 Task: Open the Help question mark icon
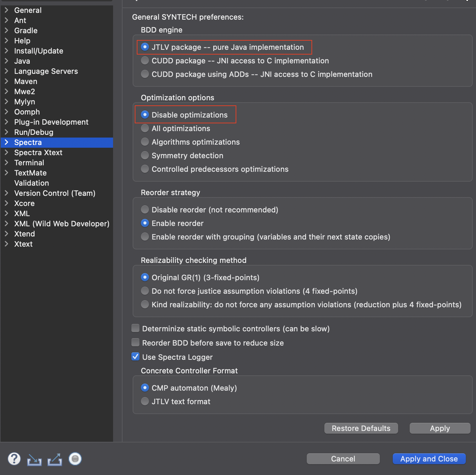pos(14,459)
